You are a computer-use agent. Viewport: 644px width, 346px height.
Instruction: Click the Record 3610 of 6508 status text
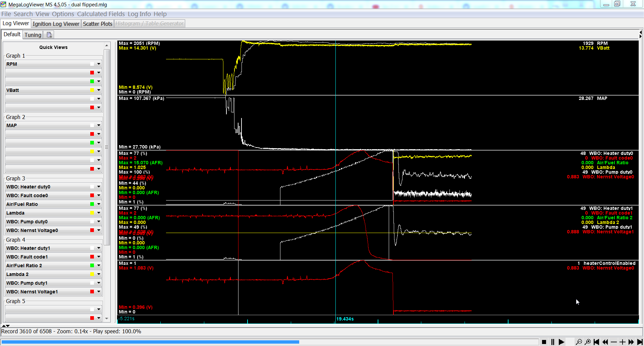click(26, 331)
